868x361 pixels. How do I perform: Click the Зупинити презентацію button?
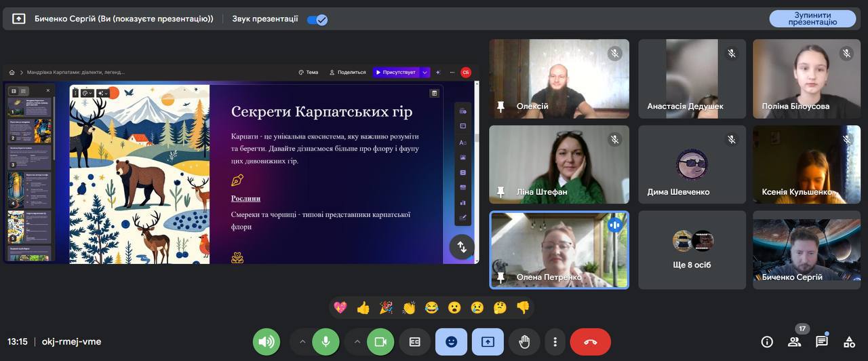812,18
